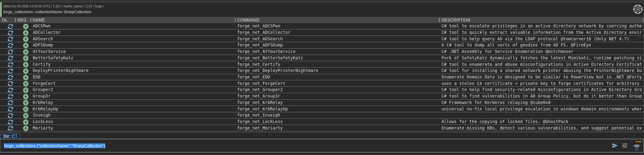Click the NAME column header

[x=39, y=20]
